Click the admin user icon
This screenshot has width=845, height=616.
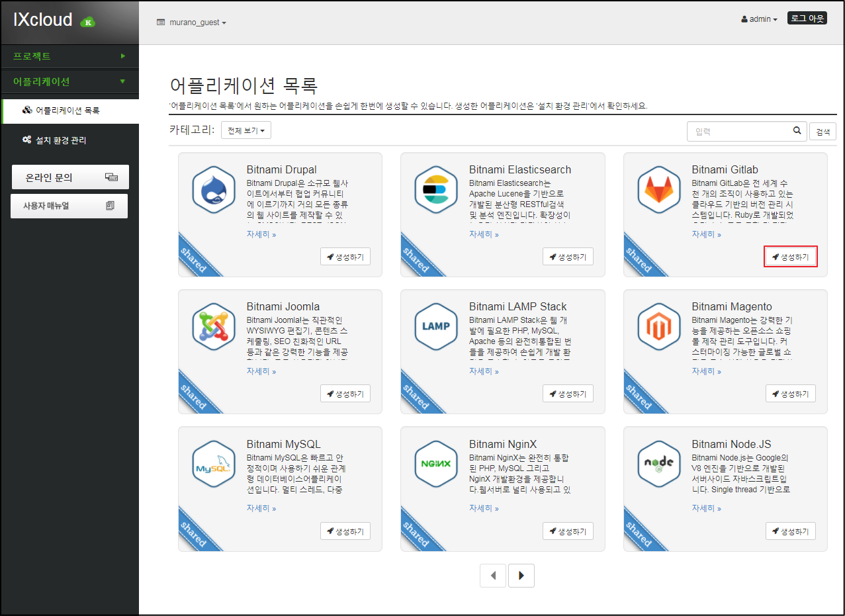pos(744,20)
